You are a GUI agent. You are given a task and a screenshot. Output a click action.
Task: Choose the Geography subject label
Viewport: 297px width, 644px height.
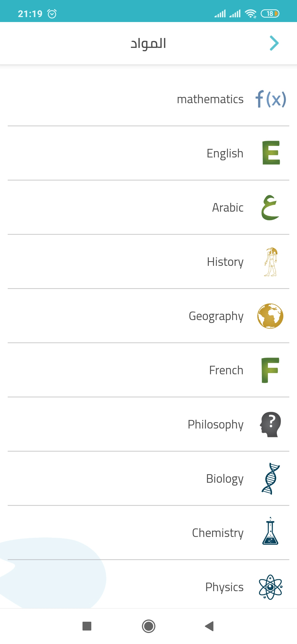216,316
